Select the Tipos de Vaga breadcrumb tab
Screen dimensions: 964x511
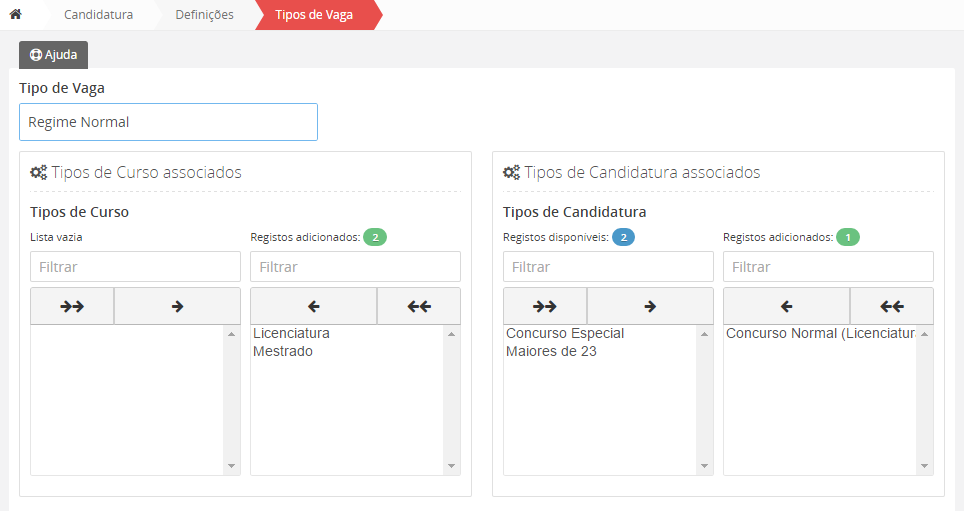[x=314, y=15]
